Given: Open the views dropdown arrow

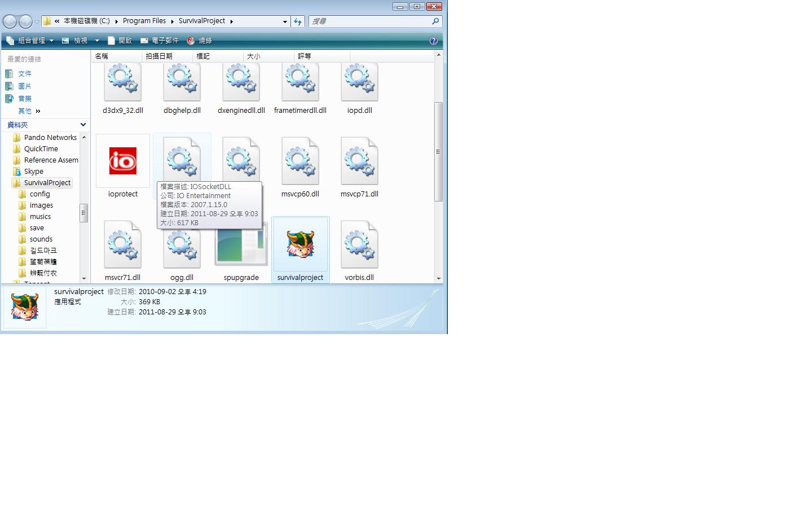Looking at the screenshot, I should tap(97, 41).
